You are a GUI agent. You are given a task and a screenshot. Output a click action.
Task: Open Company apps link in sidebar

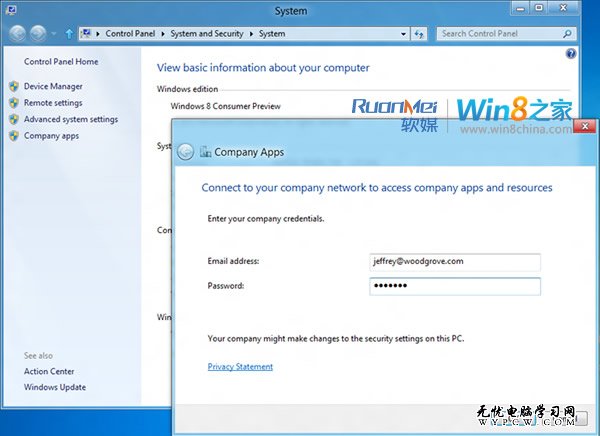pyautogui.click(x=51, y=136)
